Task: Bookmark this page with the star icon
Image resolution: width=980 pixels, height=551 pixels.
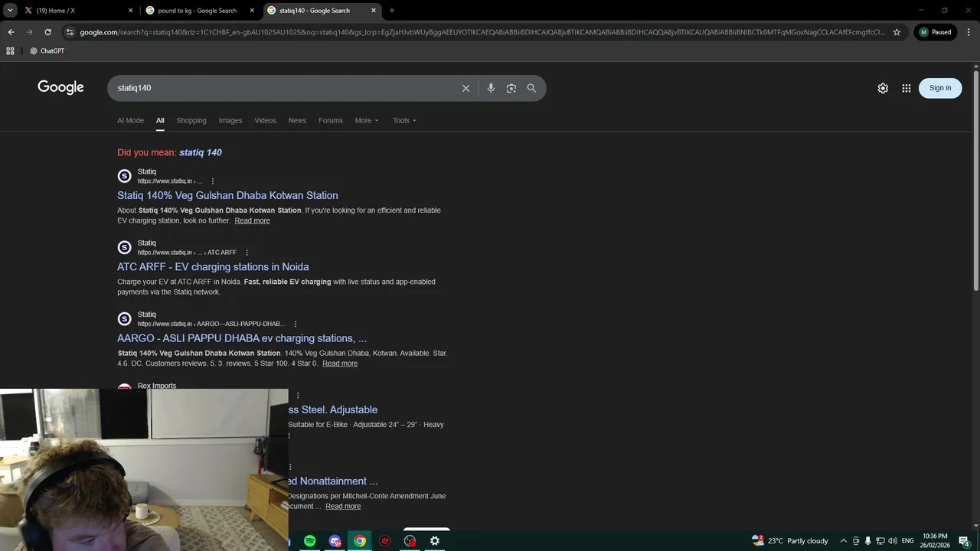Action: (x=897, y=32)
